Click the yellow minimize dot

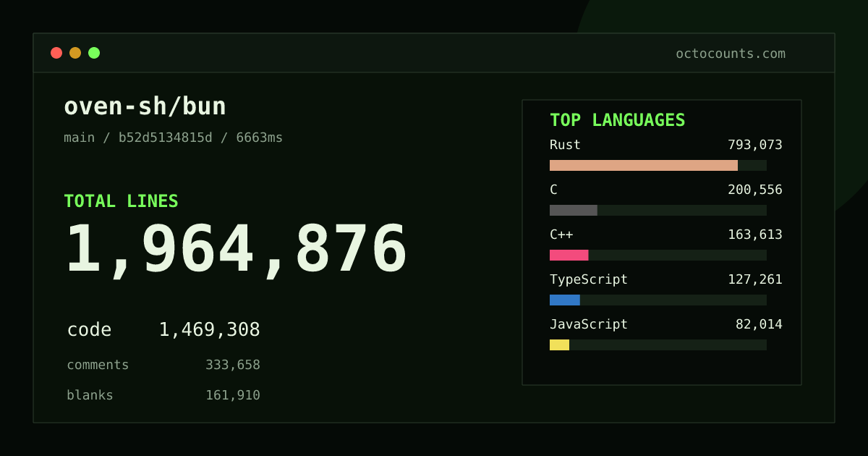tap(75, 53)
